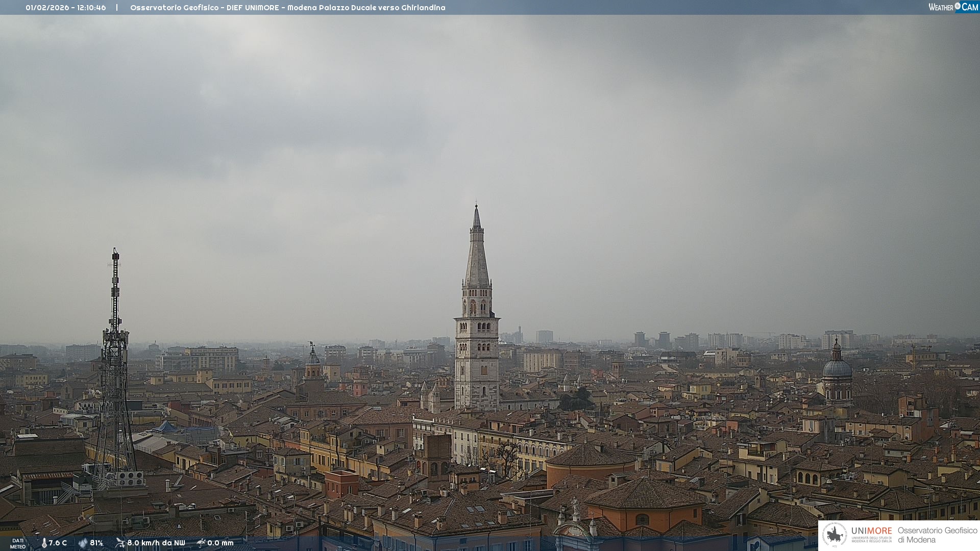Click the UNIMORE wordmark text
980x551 pixels.
click(x=871, y=531)
